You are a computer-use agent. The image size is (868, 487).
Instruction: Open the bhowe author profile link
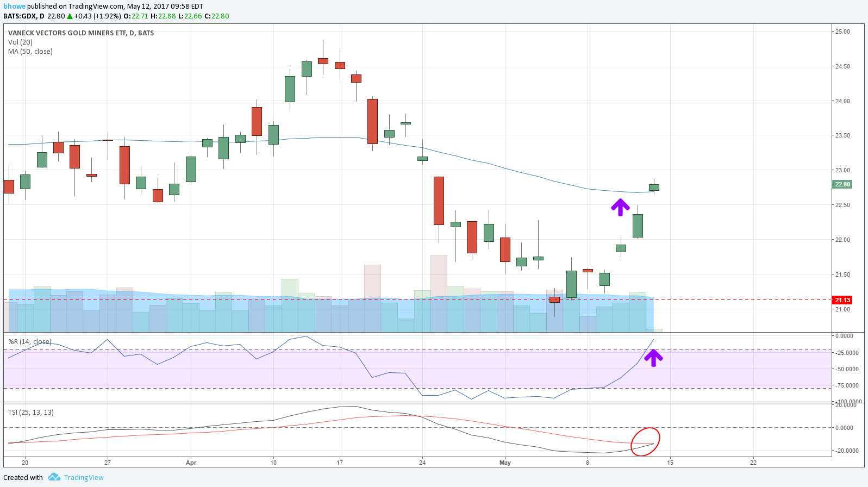tap(15, 7)
